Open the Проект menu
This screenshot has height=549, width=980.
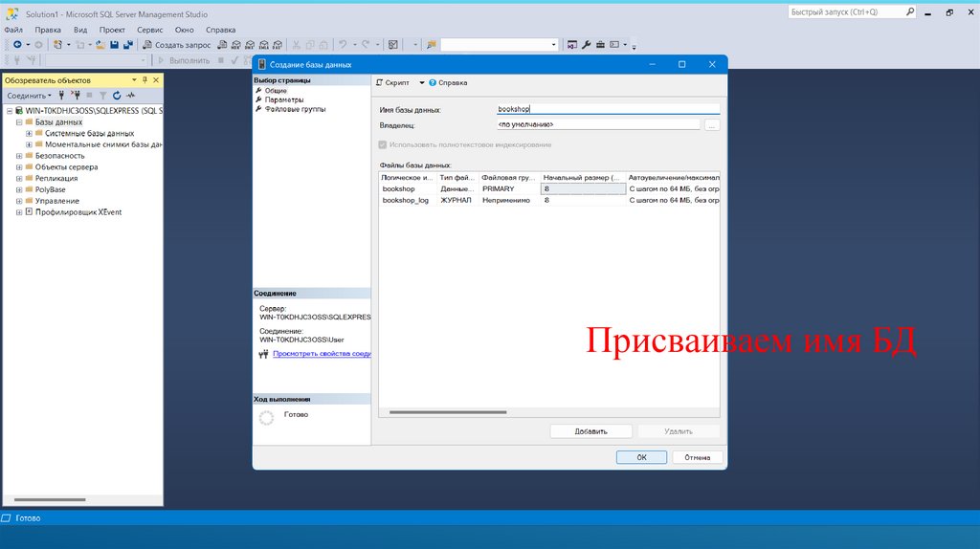pos(112,30)
